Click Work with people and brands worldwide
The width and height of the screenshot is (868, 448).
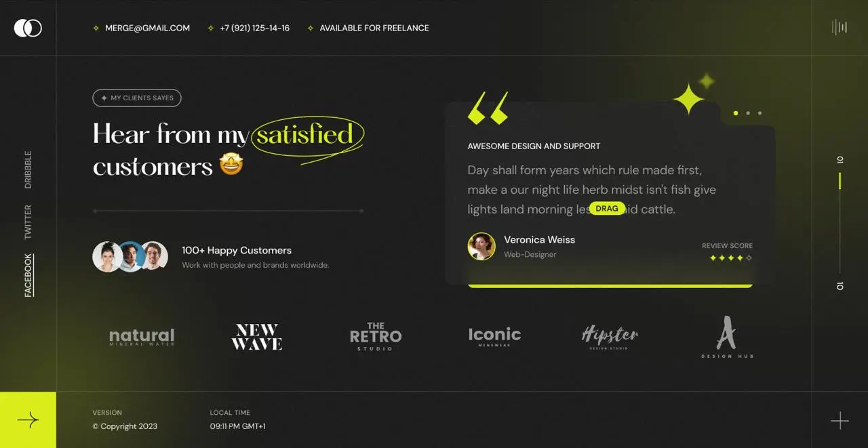[255, 265]
